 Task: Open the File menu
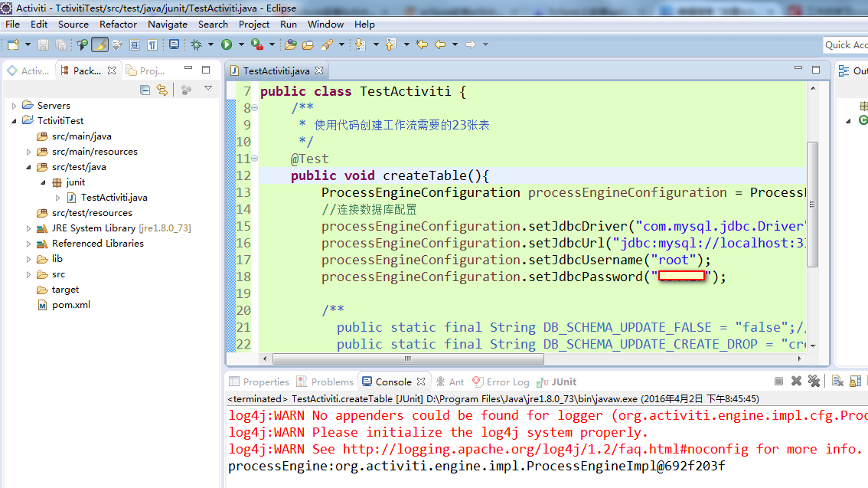tap(13, 25)
